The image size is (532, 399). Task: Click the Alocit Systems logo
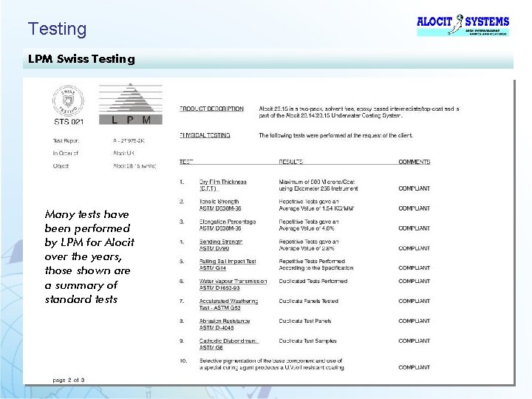[463, 25]
